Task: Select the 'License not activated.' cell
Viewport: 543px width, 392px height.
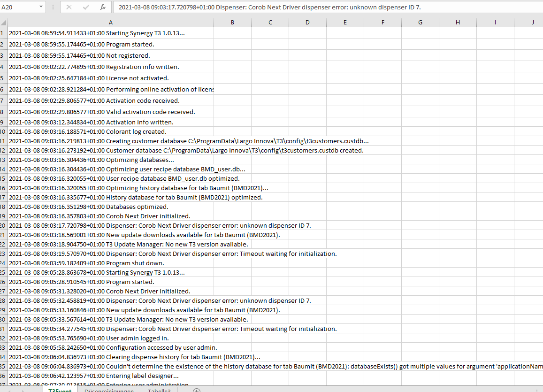Action: point(111,78)
